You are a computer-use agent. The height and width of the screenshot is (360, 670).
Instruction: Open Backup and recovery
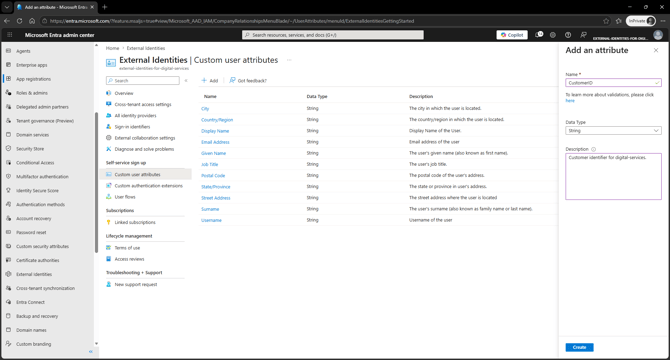click(x=37, y=316)
